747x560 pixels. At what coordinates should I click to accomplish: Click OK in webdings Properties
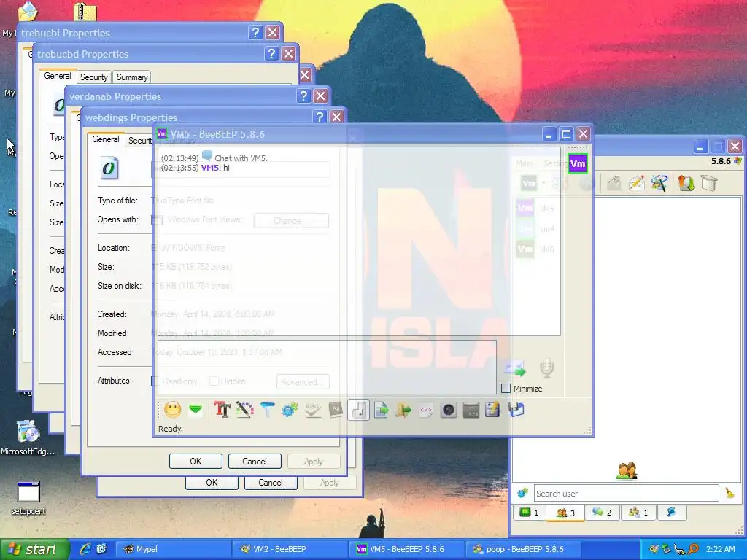pos(196,462)
